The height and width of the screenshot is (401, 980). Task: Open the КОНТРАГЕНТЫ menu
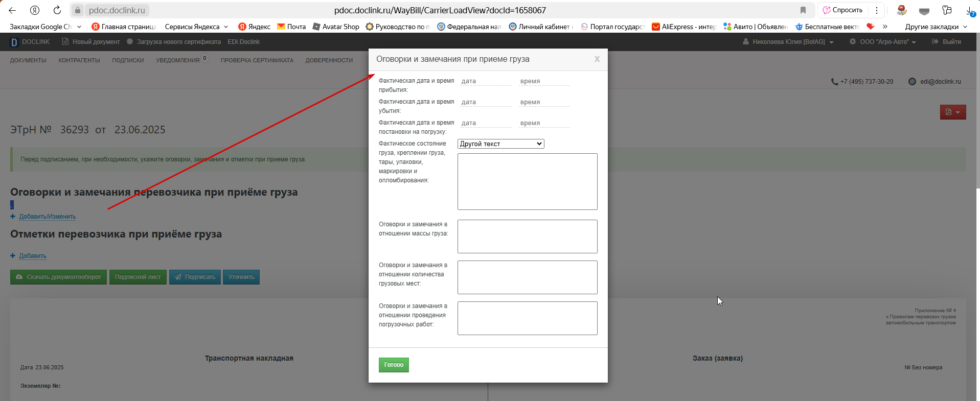pos(79,60)
